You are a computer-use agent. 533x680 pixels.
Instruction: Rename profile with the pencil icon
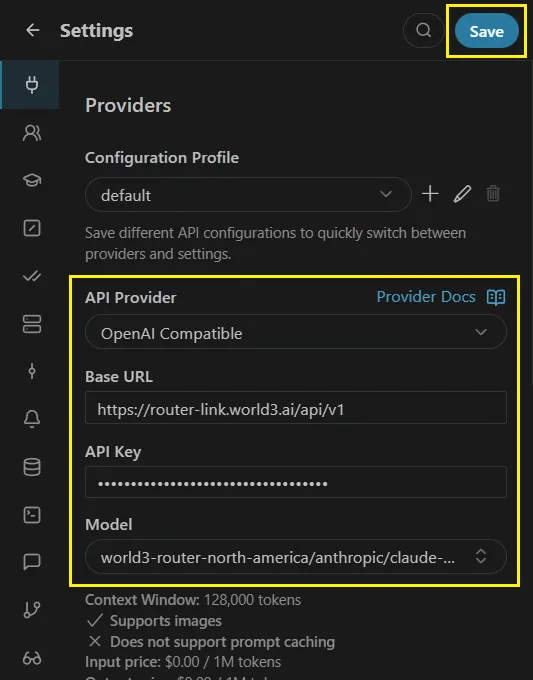click(x=462, y=194)
